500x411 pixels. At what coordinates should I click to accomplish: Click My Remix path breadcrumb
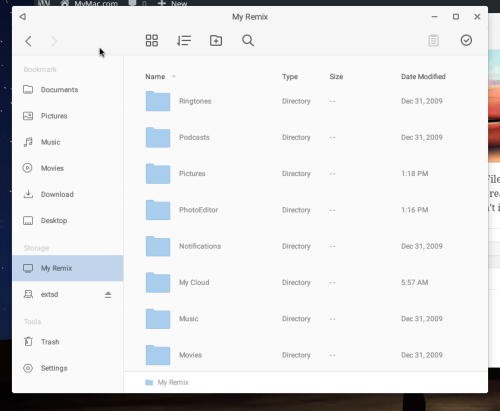point(173,382)
